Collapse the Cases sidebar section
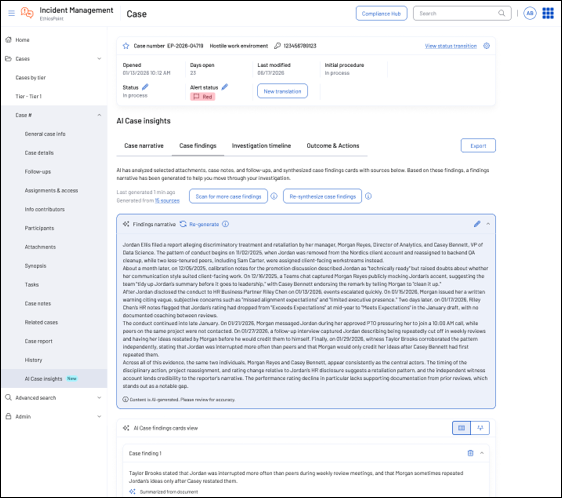The height and width of the screenshot is (498, 562). (99, 58)
